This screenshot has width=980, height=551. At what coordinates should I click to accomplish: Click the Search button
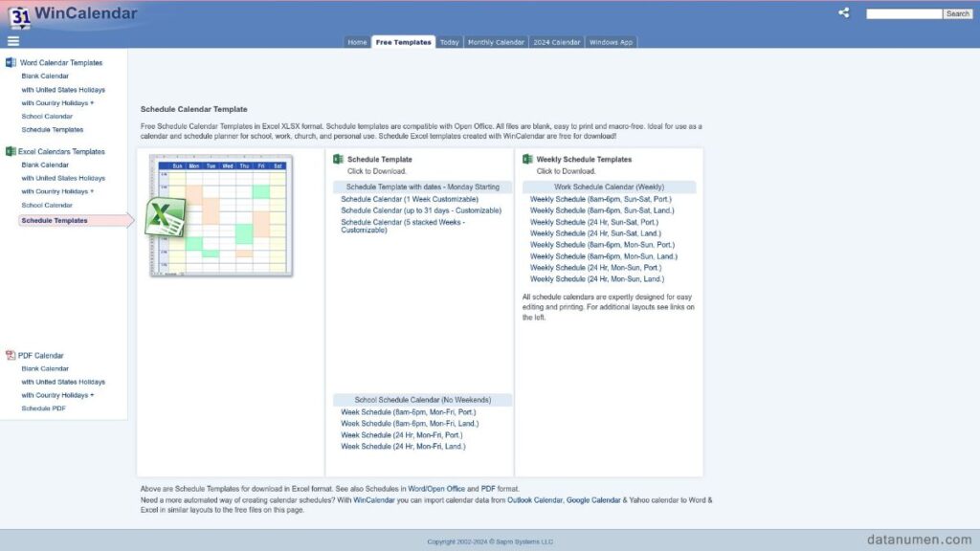957,13
